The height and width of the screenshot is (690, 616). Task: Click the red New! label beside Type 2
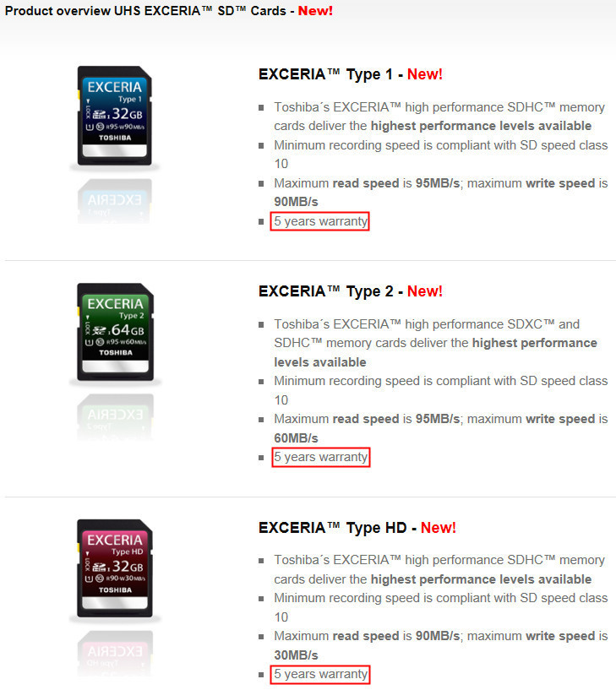[424, 291]
